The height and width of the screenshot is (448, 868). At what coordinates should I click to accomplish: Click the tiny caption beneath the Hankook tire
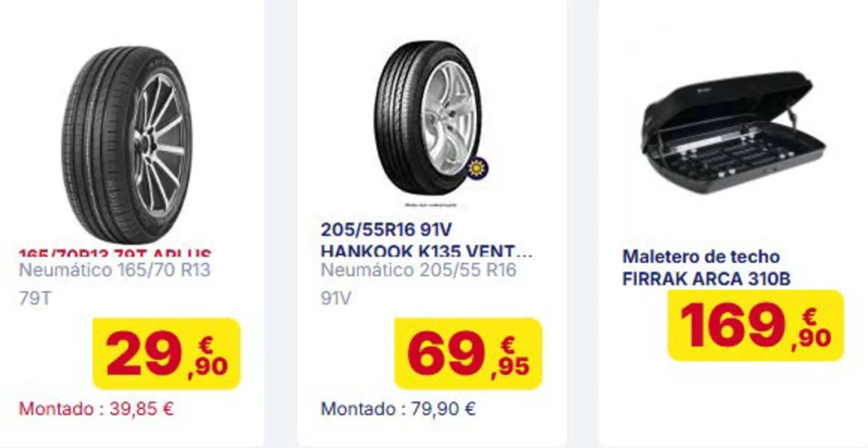pyautogui.click(x=430, y=205)
